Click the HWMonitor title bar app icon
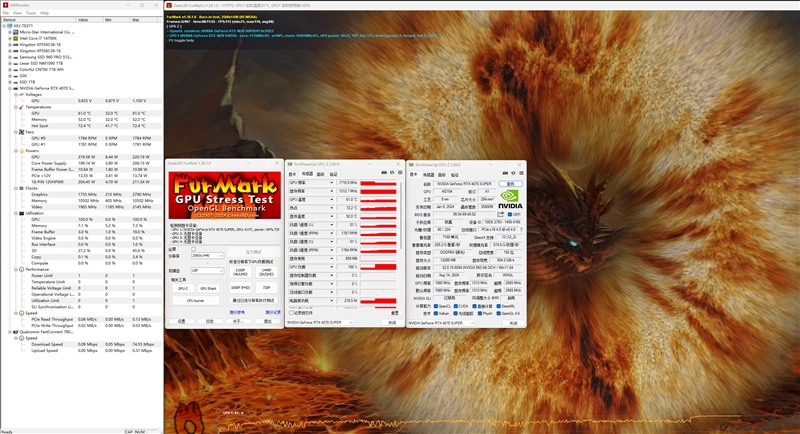 [5, 5]
